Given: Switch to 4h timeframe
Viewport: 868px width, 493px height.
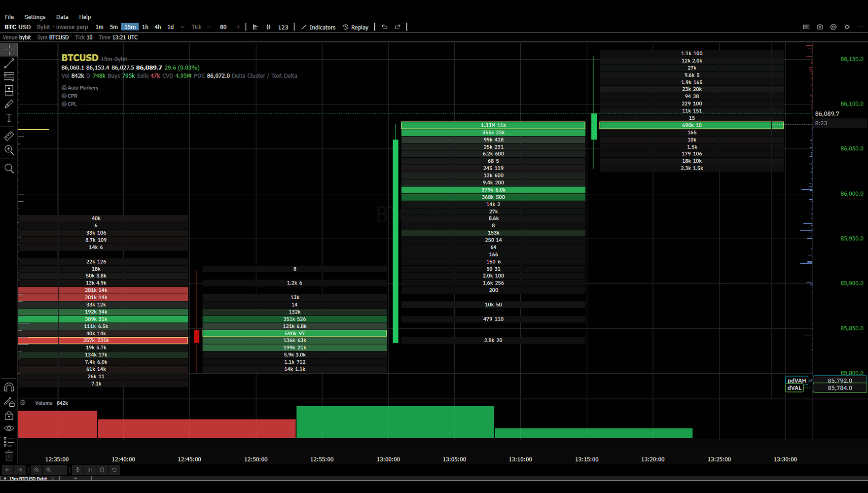Looking at the screenshot, I should pyautogui.click(x=158, y=27).
